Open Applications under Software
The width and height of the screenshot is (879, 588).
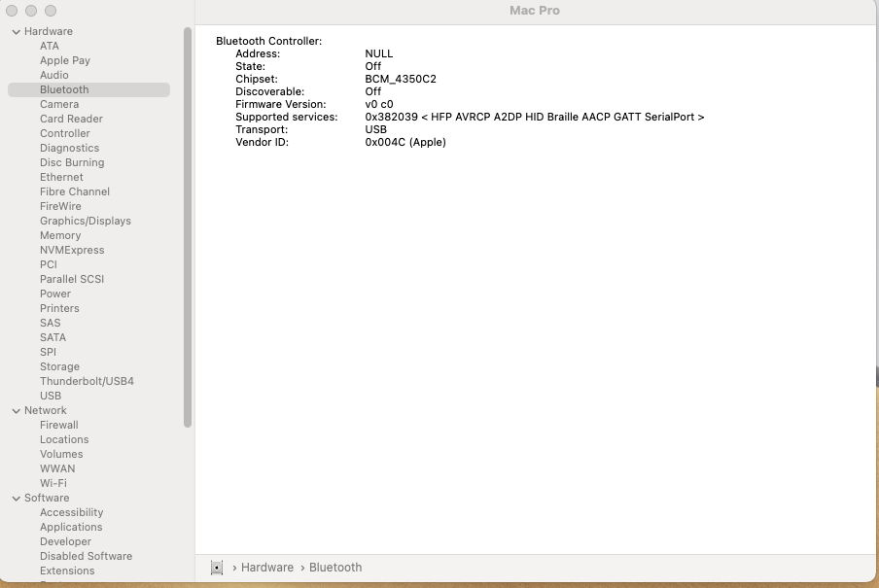pos(71,527)
